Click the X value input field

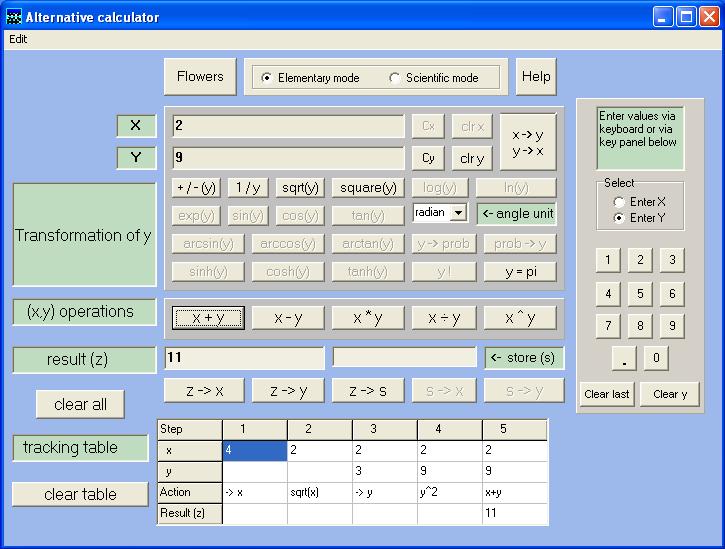[288, 126]
